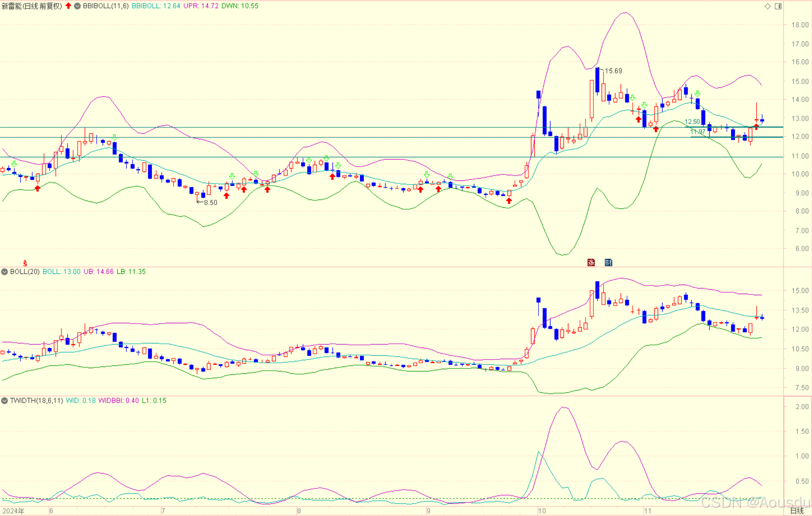The image size is (812, 516).
Task: Click the 日线 period label at bottom-right
Action: tap(797, 511)
